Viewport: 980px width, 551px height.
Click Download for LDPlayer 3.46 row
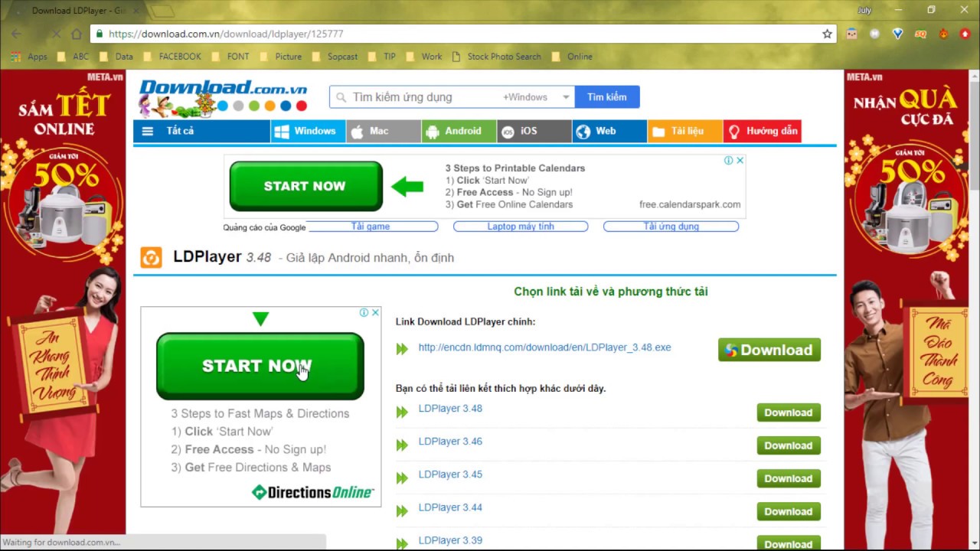[x=789, y=445]
